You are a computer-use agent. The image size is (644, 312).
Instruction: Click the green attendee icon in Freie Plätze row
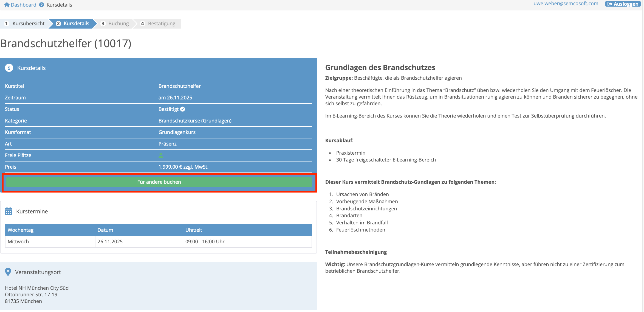160,155
